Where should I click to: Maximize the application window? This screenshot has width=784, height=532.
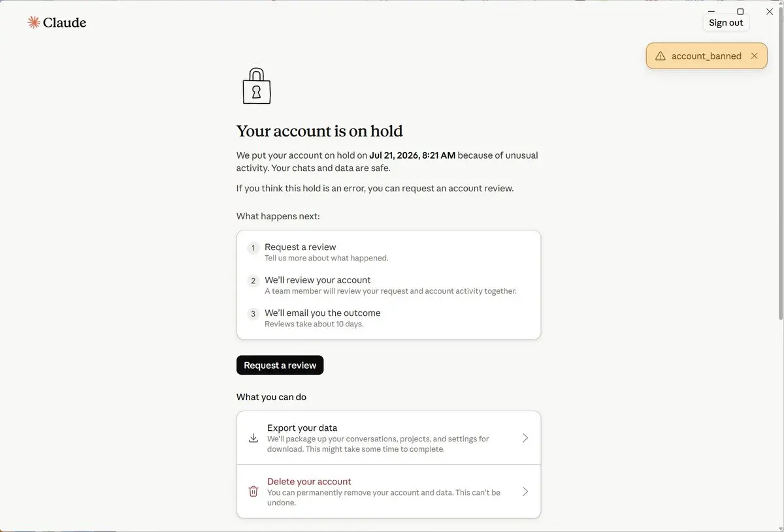tap(740, 11)
